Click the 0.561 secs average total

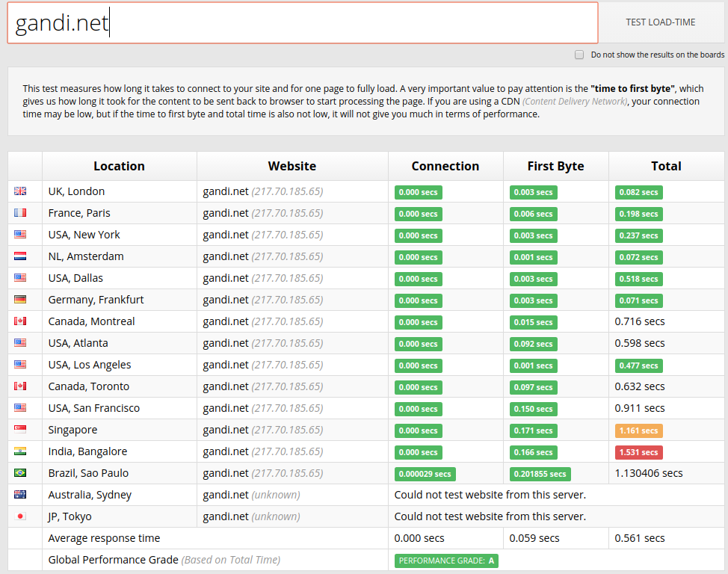point(640,538)
